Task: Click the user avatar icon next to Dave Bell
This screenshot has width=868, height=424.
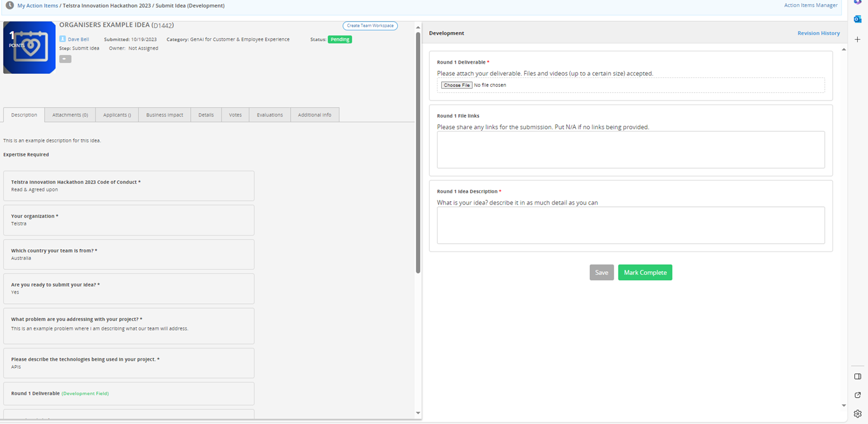Action: coord(62,39)
